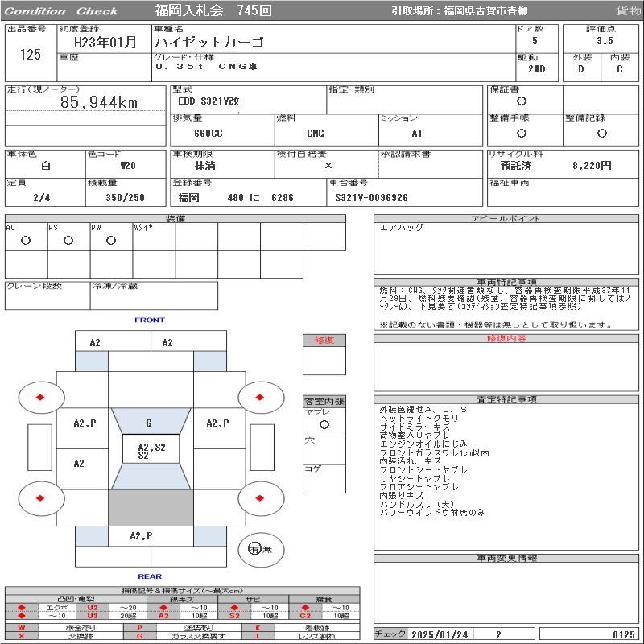The width and height of the screenshot is (644, 644).
Task: Click the grade text 0.35t CNG車
Action: [206, 66]
